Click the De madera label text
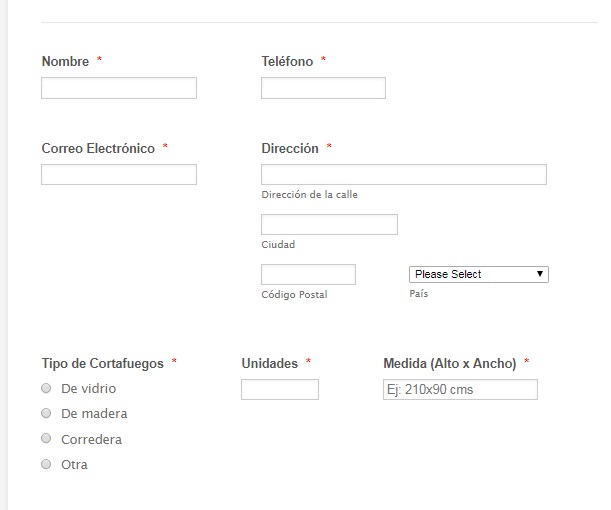This screenshot has height=510, width=611. [x=94, y=413]
